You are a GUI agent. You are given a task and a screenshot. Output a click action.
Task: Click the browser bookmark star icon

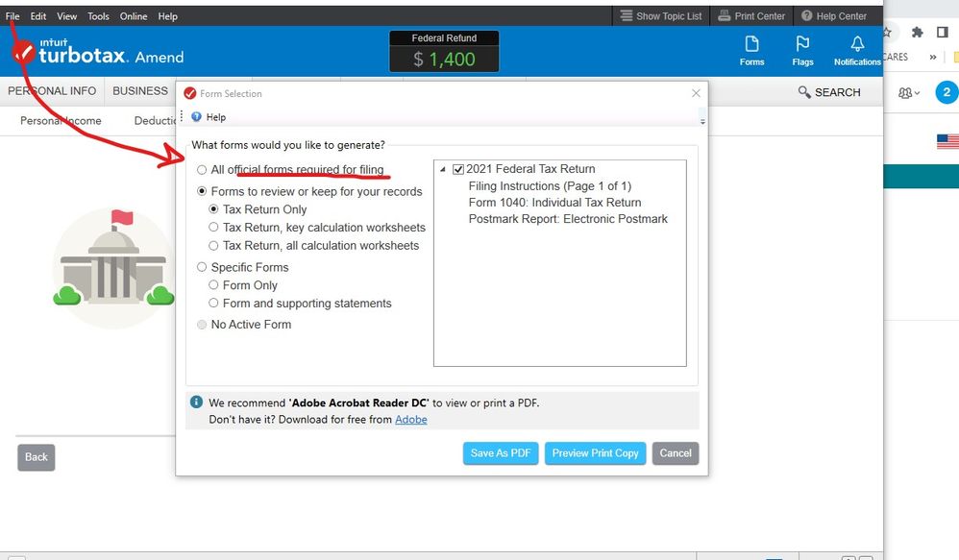point(888,33)
